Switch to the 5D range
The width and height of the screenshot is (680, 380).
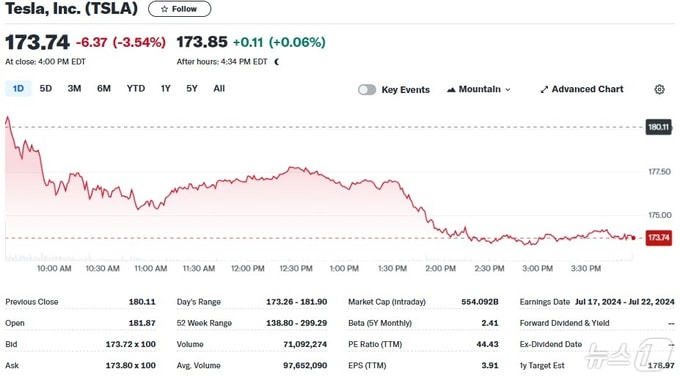[x=46, y=89]
